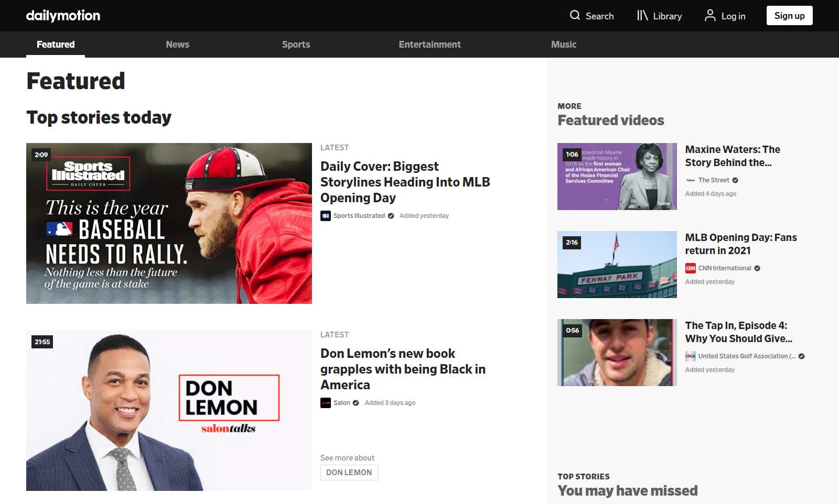Click the "Added 3 days ago" text
The image size is (839, 504).
click(x=390, y=403)
